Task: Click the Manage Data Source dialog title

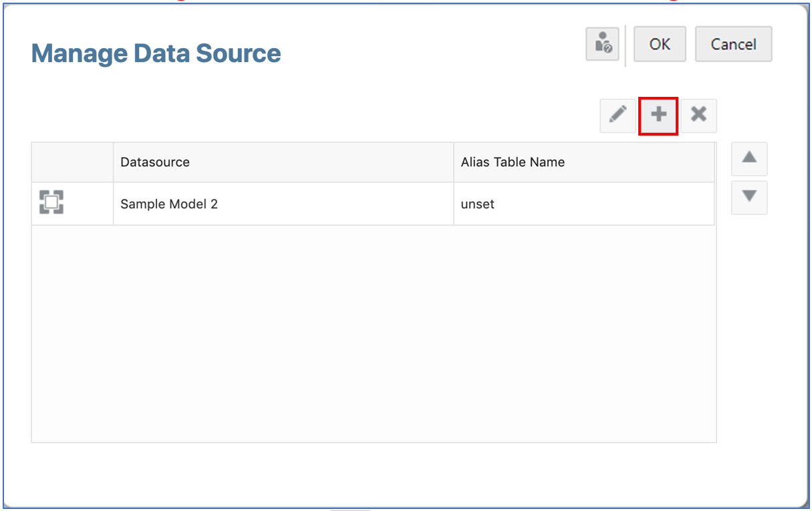Action: click(x=156, y=53)
